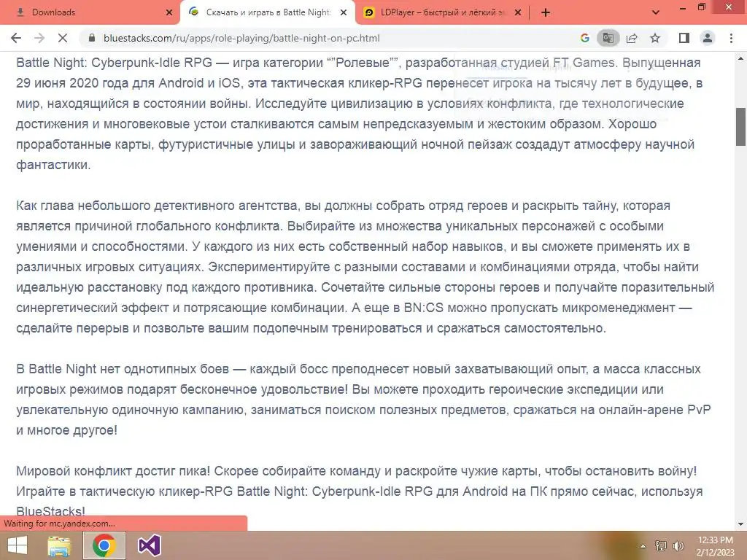Open File Explorer from the taskbar
The width and height of the screenshot is (747, 560).
(x=59, y=545)
